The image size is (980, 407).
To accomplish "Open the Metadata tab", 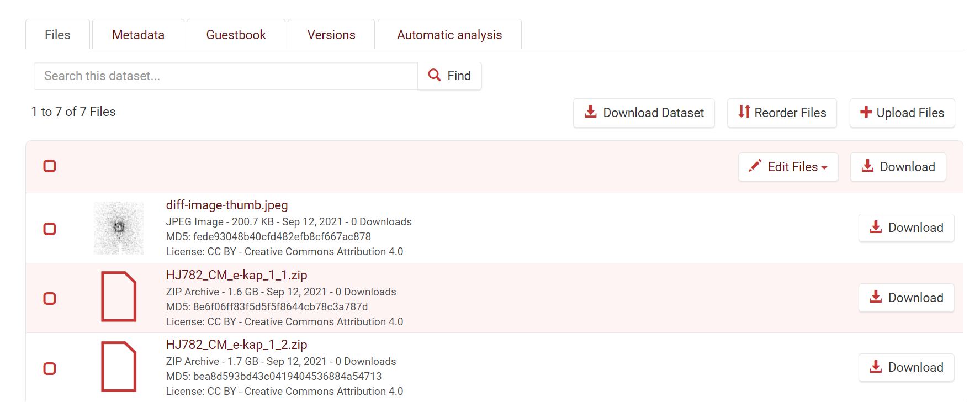I will click(x=138, y=34).
